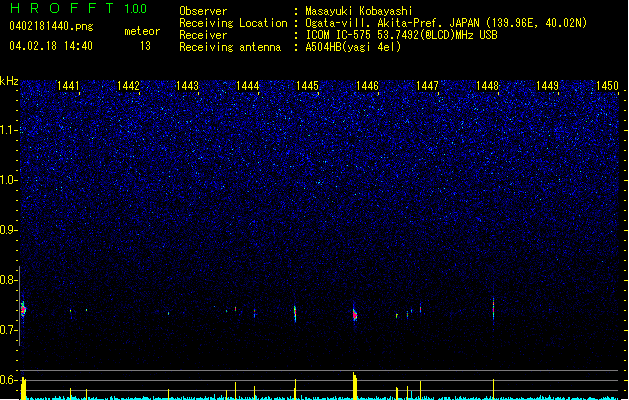Click the Ogata-vill. Akita-Pref. JAPAN location text
Screen dimensions: 629x400
click(446, 23)
